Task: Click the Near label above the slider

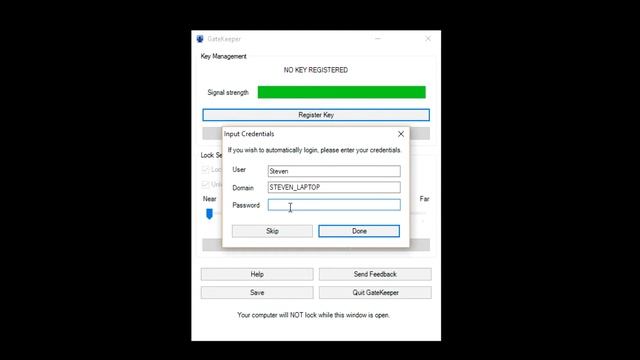Action: tap(210, 199)
